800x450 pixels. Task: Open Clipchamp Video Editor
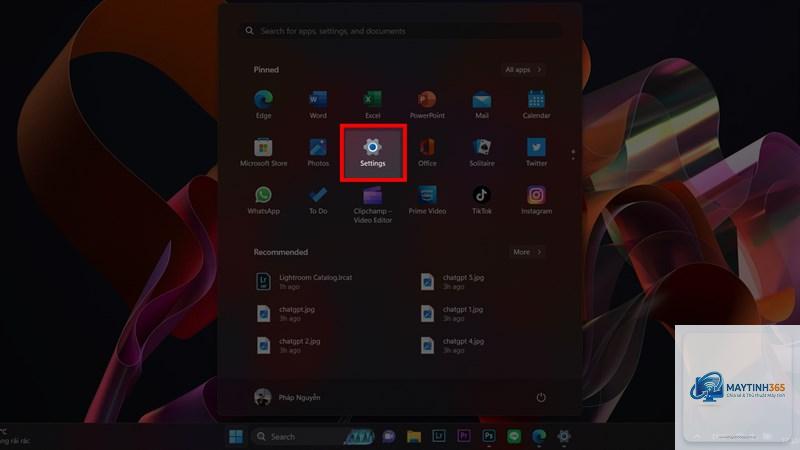[x=372, y=204]
